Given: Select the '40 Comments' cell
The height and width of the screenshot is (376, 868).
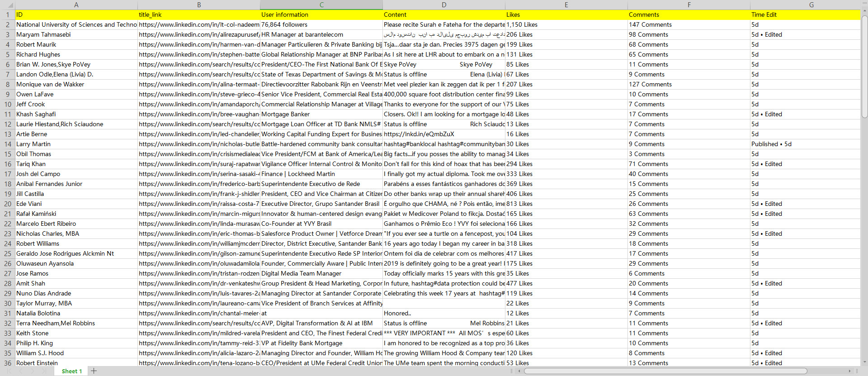Looking at the screenshot, I should tap(689, 174).
